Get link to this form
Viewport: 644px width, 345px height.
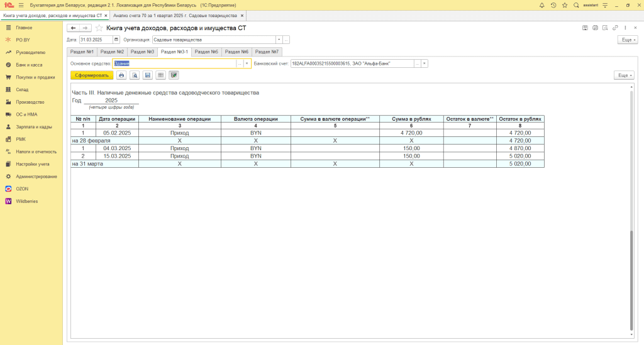tap(615, 28)
